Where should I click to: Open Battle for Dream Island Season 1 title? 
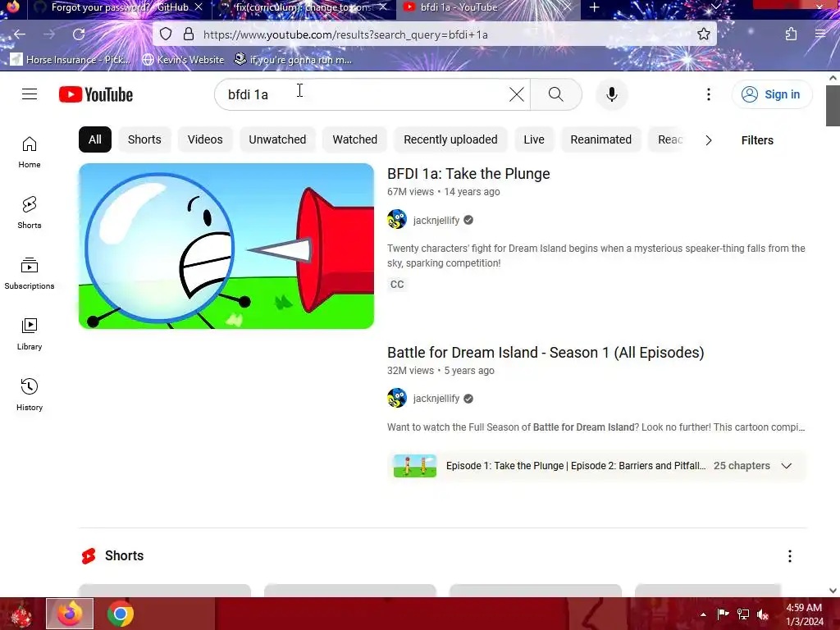coord(546,353)
